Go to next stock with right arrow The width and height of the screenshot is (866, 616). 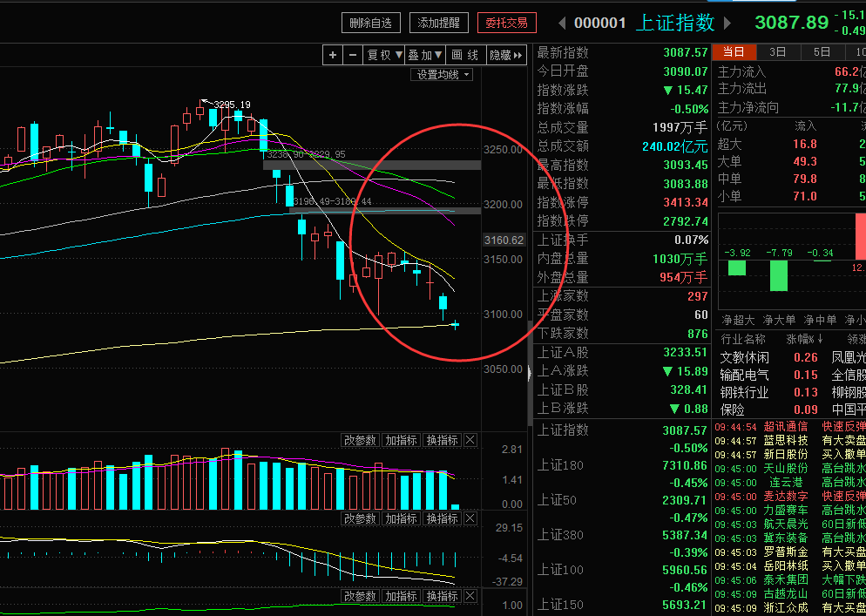pos(727,24)
